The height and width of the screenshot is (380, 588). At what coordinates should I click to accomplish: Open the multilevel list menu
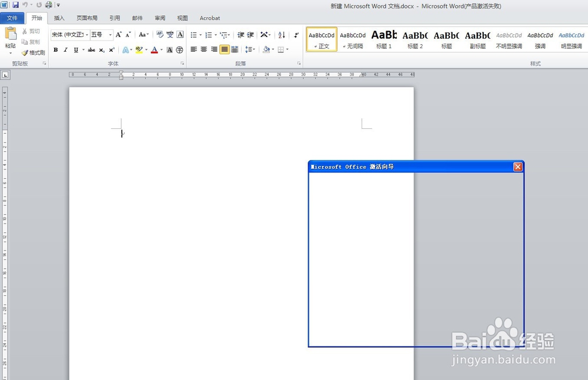[x=225, y=35]
